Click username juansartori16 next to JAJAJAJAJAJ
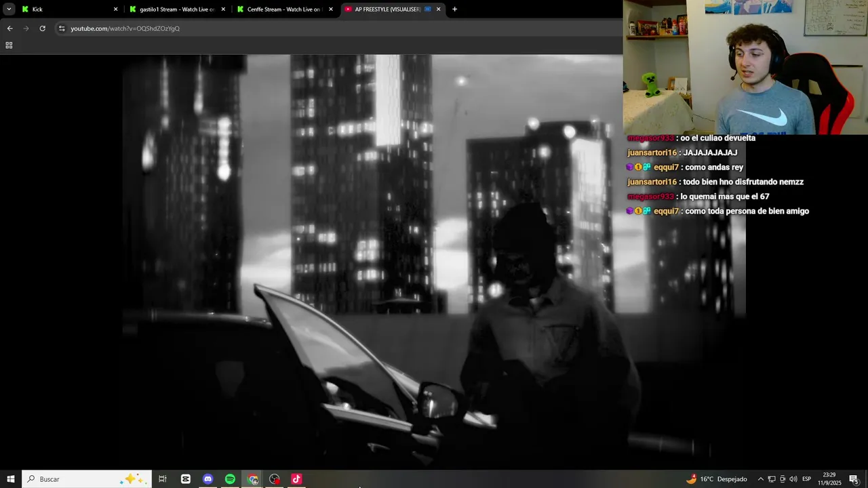868x488 pixels. click(x=652, y=152)
